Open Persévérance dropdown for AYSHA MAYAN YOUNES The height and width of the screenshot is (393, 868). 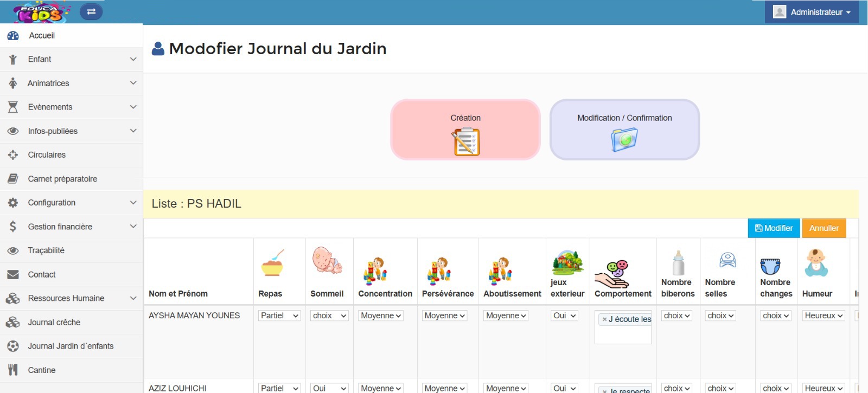pyautogui.click(x=444, y=315)
